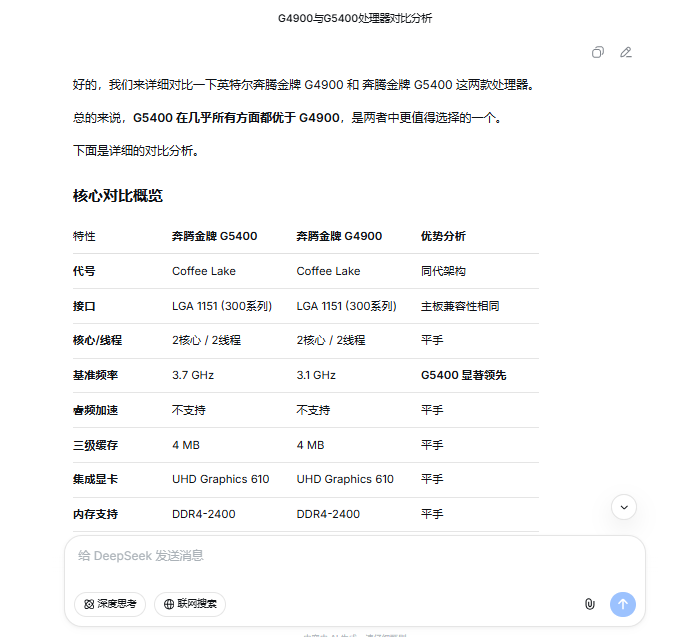Viewport: 673px width, 637px height.
Task: Click the 同代架构 cell in the 代号 row
Action: pos(443,271)
